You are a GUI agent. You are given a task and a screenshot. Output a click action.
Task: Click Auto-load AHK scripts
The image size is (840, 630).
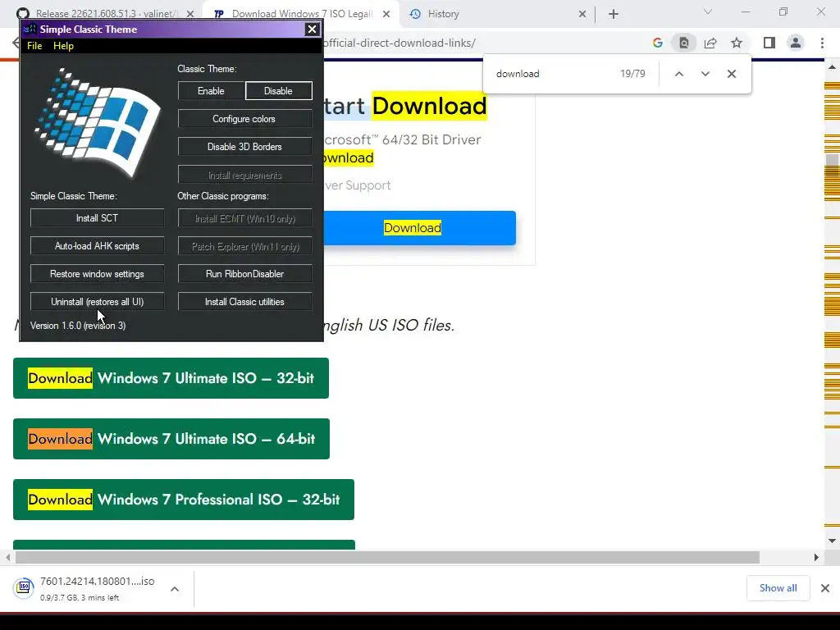[97, 246]
